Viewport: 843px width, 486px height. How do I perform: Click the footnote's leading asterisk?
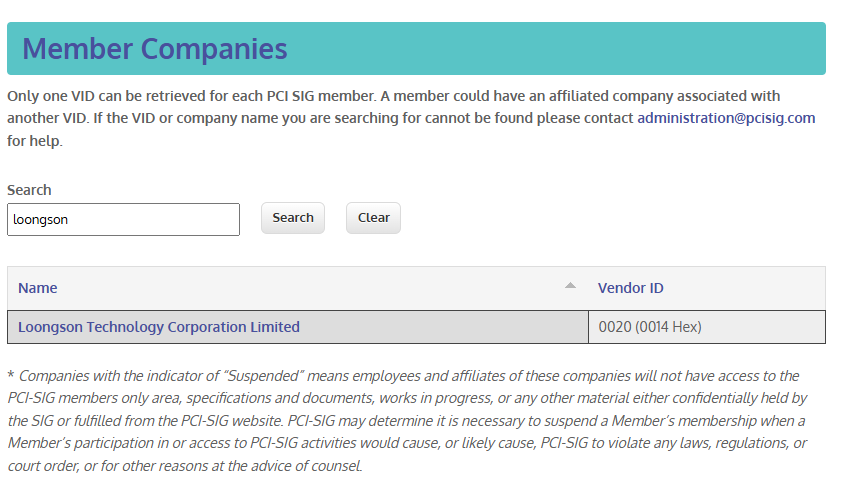coord(10,376)
